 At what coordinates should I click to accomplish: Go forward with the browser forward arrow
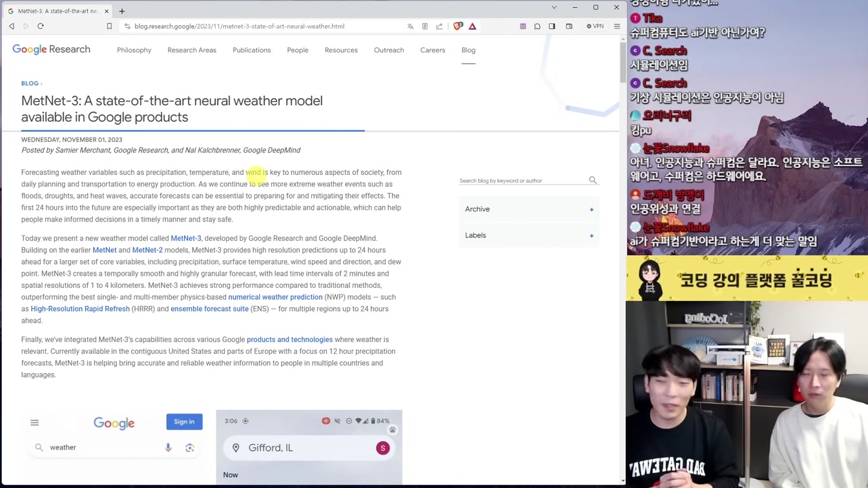[26, 26]
